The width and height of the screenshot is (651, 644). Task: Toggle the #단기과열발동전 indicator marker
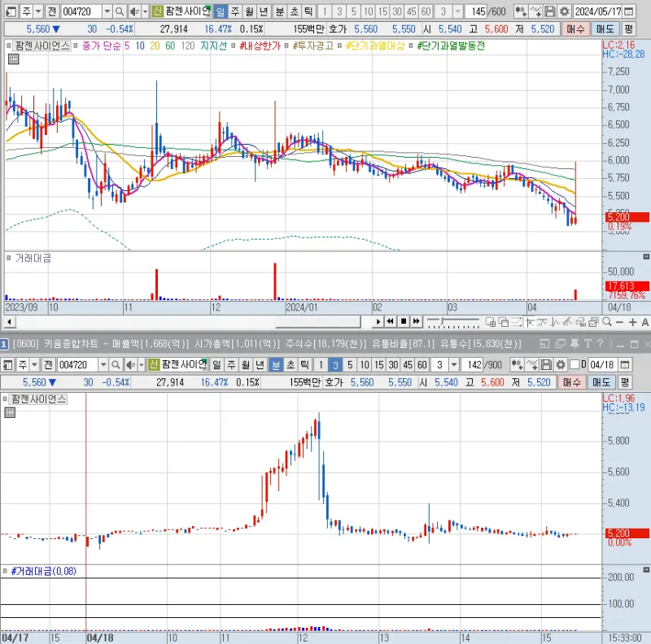click(411, 46)
